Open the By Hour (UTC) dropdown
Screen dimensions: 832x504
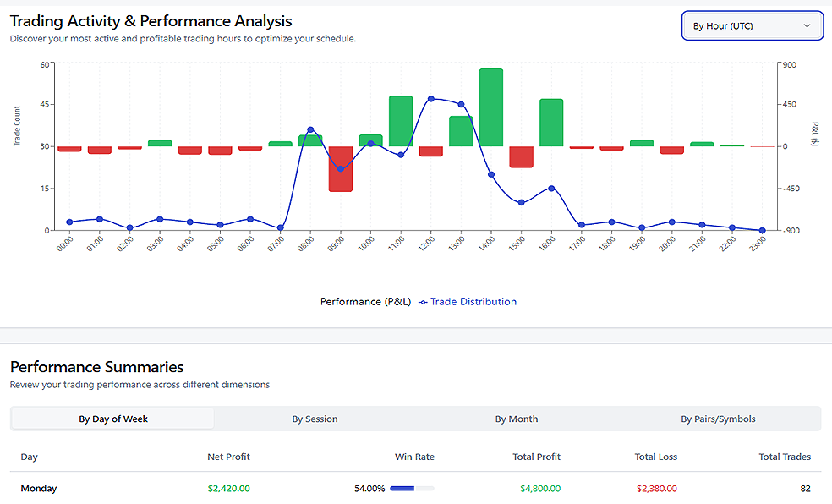coord(752,26)
